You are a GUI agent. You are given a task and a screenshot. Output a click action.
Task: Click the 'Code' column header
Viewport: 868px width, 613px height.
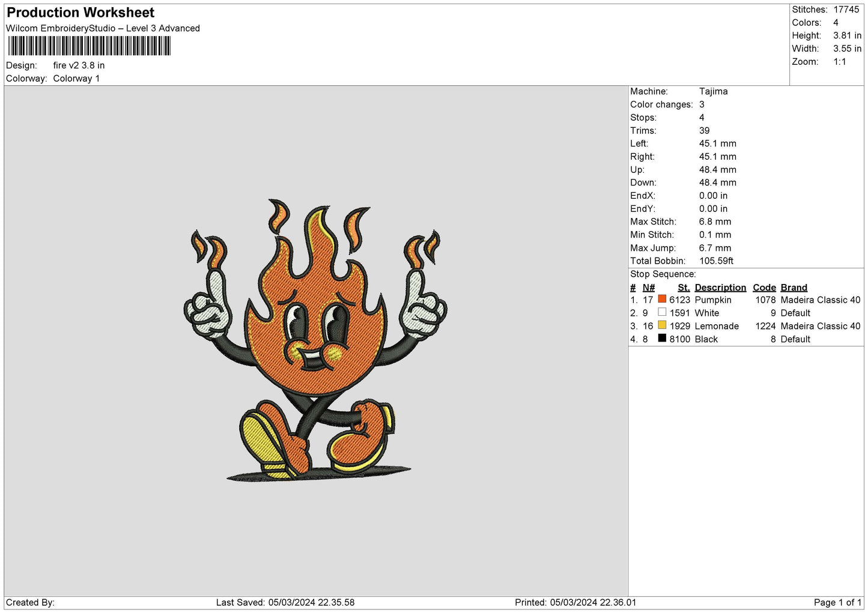point(764,288)
